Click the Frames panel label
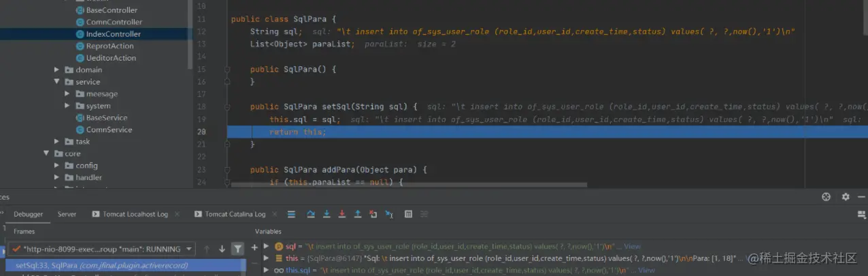 [24, 232]
